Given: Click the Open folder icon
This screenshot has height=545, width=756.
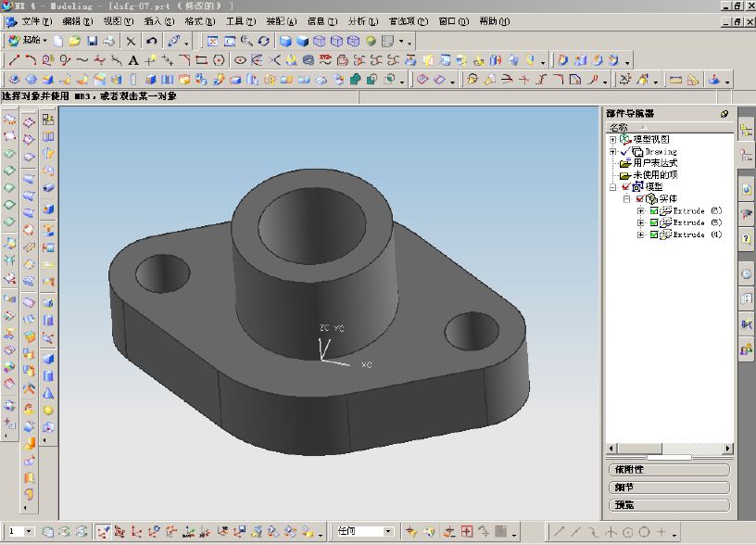Looking at the screenshot, I should [75, 42].
